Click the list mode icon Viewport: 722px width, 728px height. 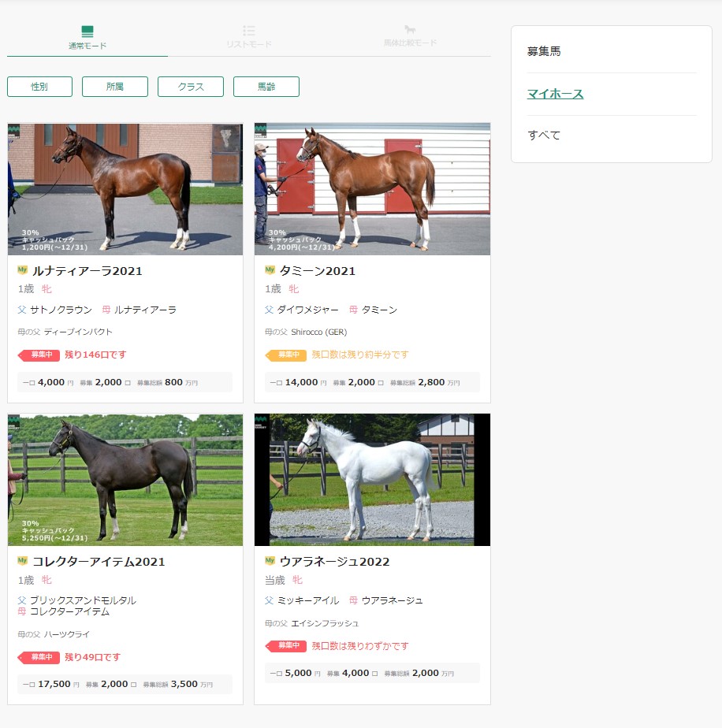point(249,31)
